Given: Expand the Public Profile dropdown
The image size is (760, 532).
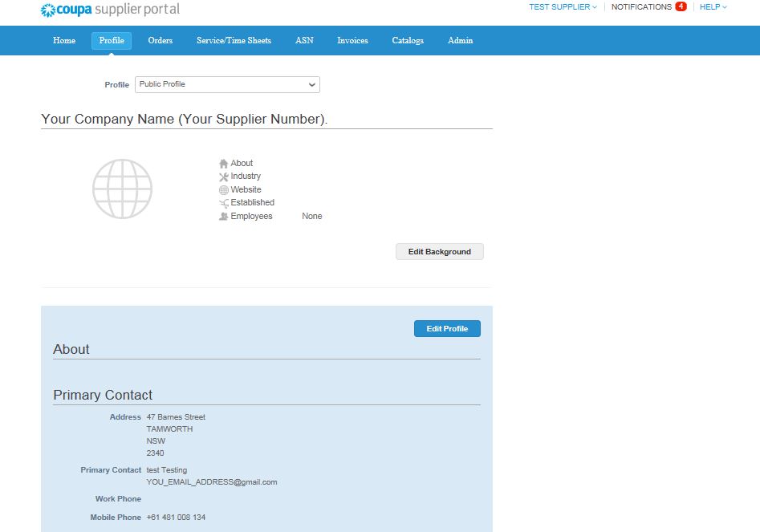Looking at the screenshot, I should [227, 84].
